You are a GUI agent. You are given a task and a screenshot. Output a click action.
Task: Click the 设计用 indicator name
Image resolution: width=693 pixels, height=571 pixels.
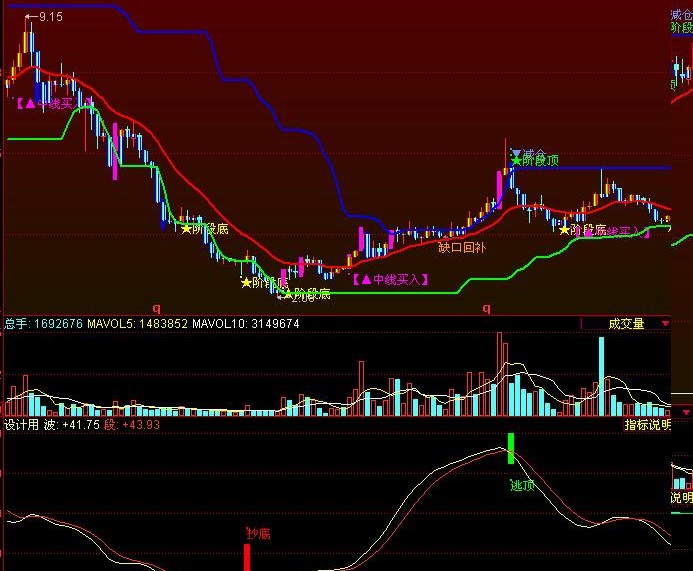[x=21, y=425]
